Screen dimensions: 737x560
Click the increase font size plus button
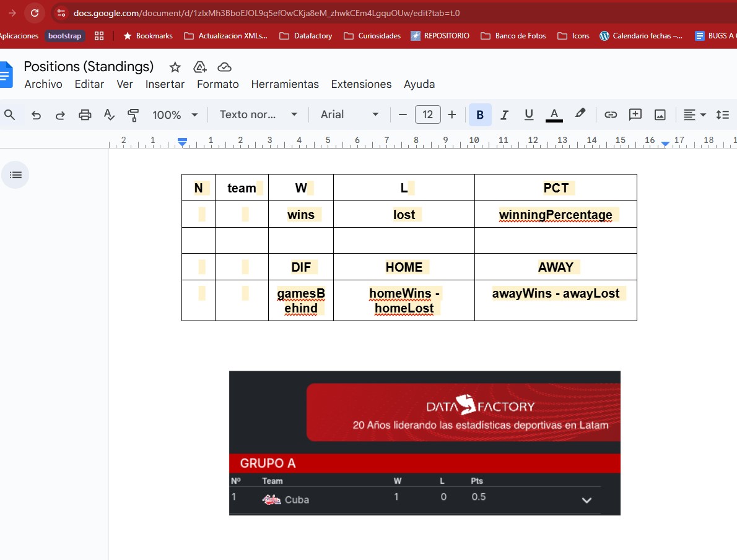click(451, 114)
